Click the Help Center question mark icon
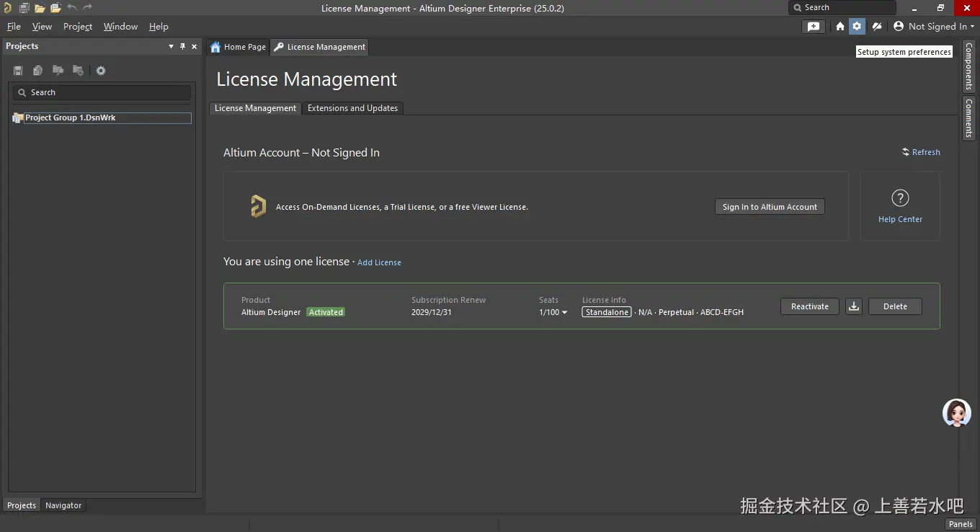The height and width of the screenshot is (532, 980). (x=900, y=198)
